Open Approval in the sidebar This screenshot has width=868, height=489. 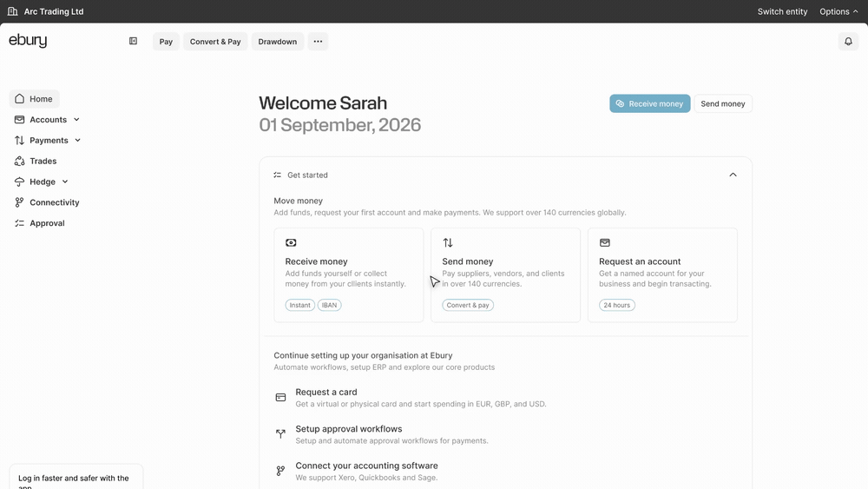39,223
